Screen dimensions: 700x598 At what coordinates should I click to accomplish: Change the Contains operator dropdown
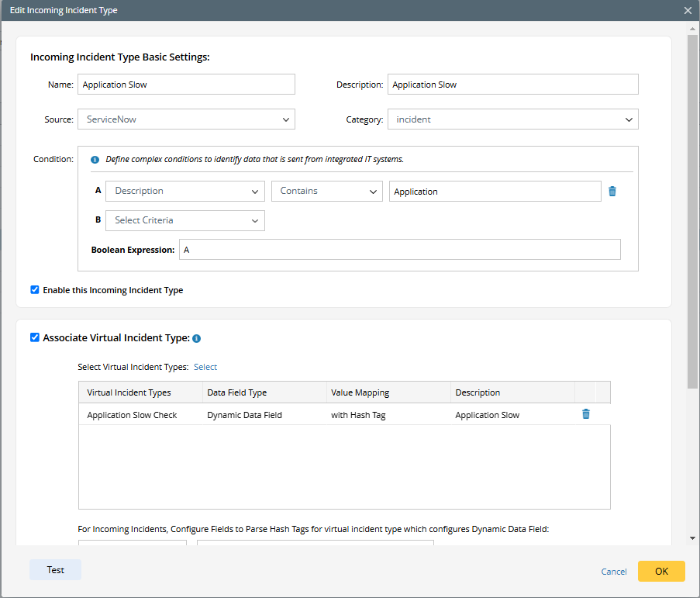click(326, 191)
